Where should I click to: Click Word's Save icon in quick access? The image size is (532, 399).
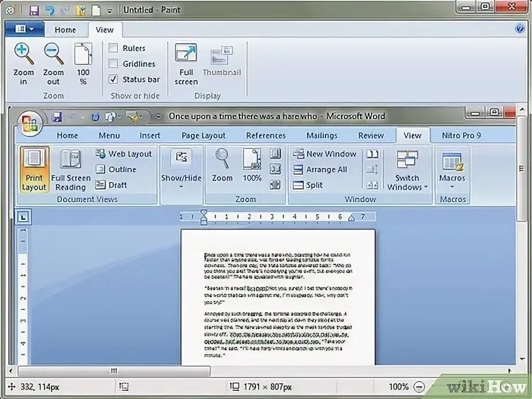click(x=57, y=117)
